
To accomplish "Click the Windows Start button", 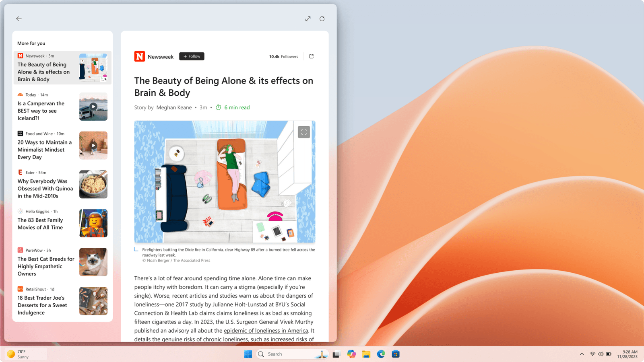I will point(248,354).
